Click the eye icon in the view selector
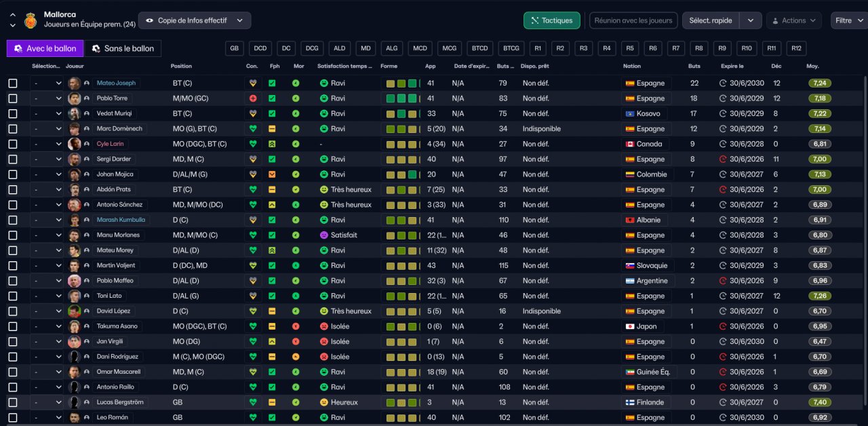The width and height of the screenshot is (868, 426). click(150, 20)
